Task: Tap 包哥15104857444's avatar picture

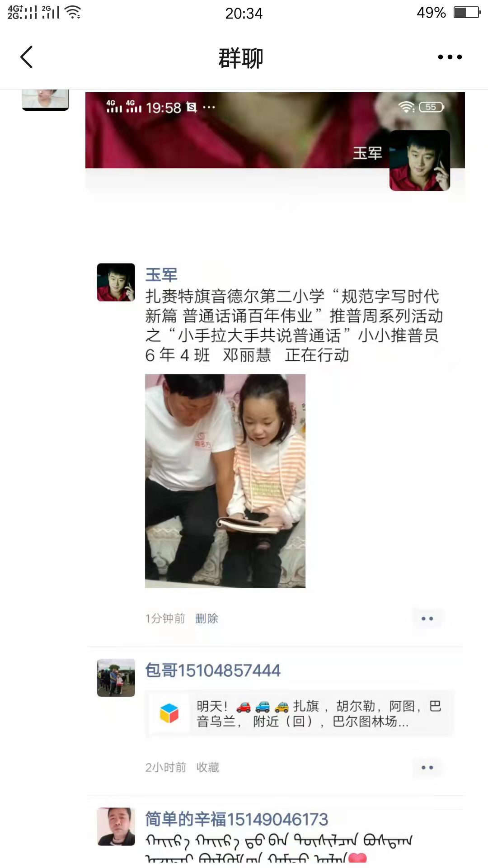Action: click(116, 678)
